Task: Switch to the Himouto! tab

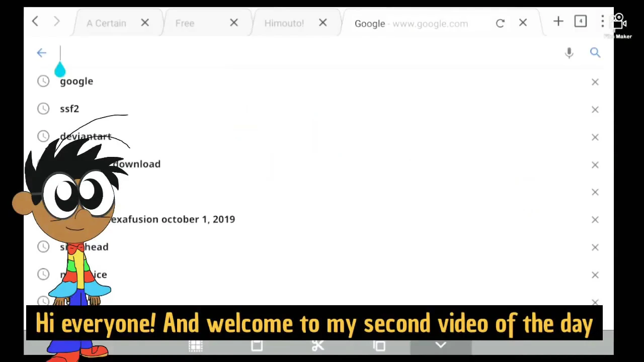Action: click(284, 23)
